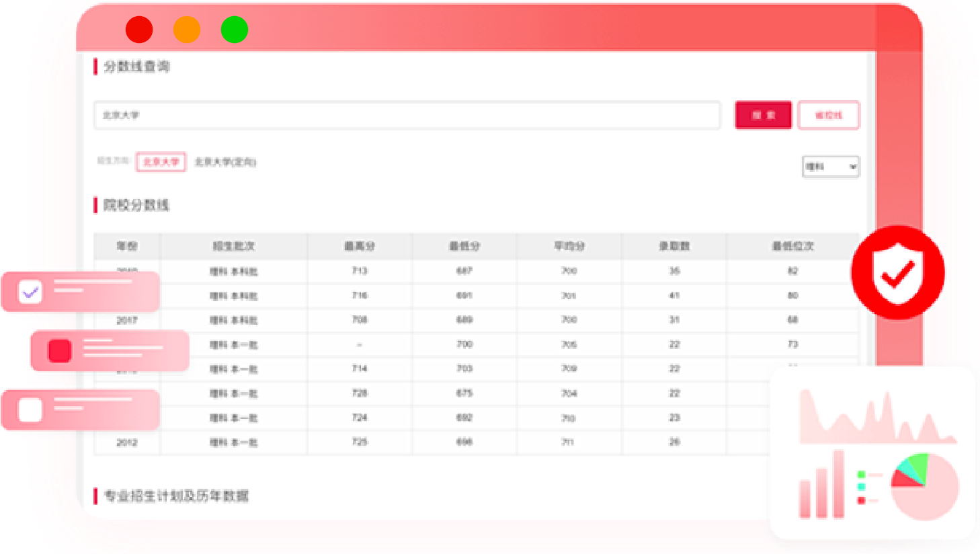Click the 最高分 column header
This screenshot has height=554, width=980.
click(360, 246)
